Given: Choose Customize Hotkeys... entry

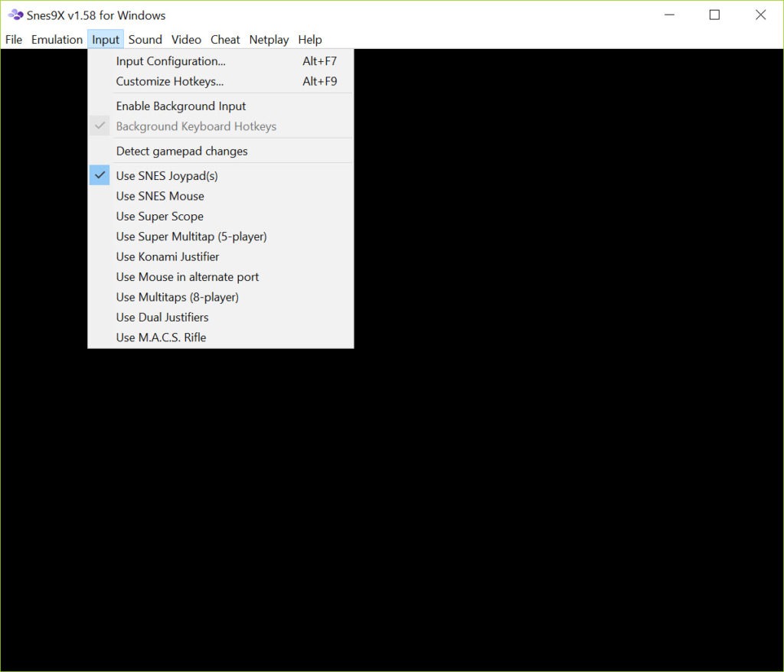Looking at the screenshot, I should (220, 81).
